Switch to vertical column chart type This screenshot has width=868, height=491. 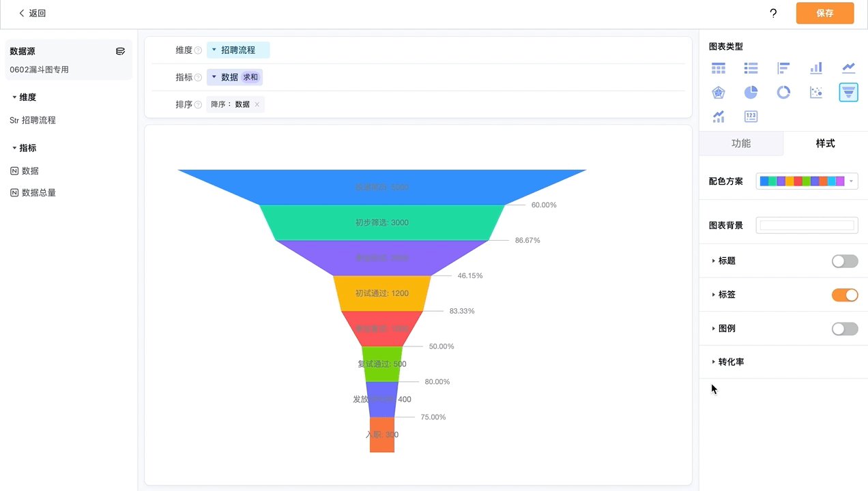[x=816, y=68]
